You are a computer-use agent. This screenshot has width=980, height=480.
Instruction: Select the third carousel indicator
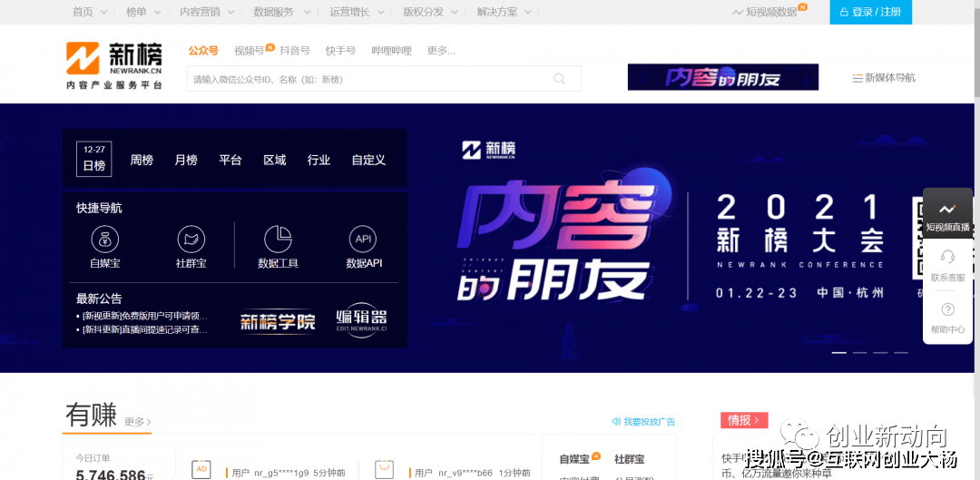tap(880, 352)
